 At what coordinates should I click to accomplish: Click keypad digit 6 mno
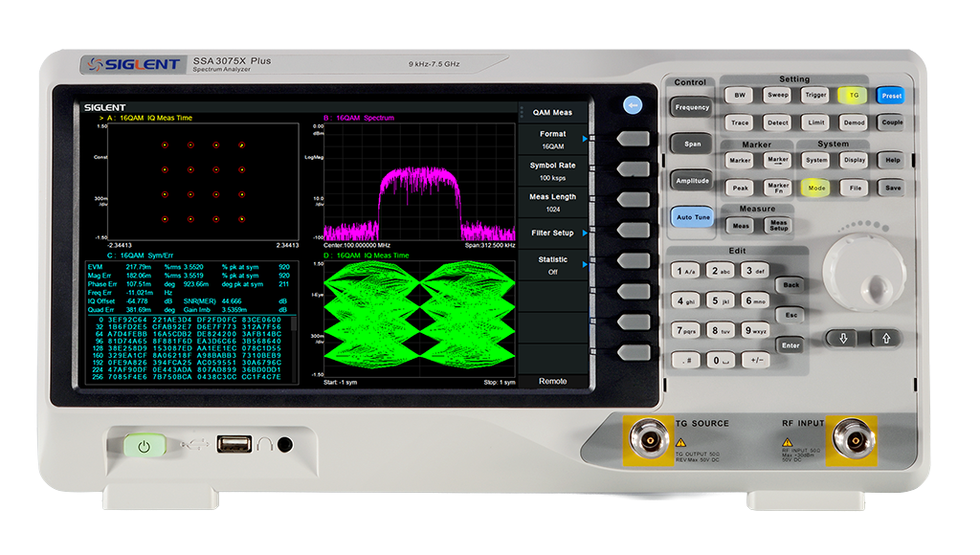click(754, 300)
